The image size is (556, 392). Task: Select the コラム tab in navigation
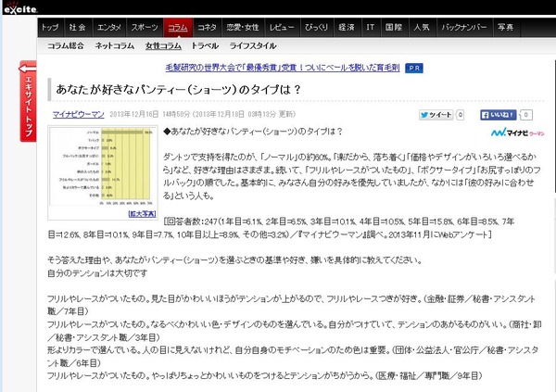click(x=178, y=27)
